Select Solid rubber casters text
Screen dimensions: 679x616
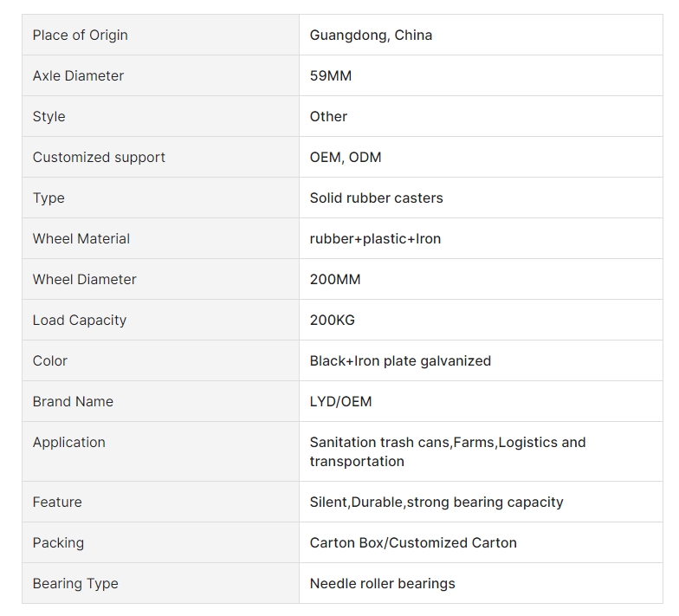click(x=376, y=198)
